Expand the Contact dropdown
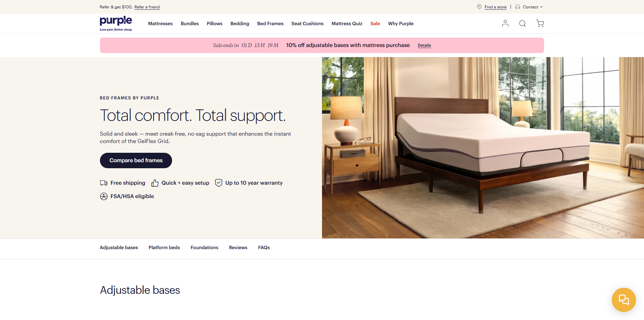 (533, 7)
